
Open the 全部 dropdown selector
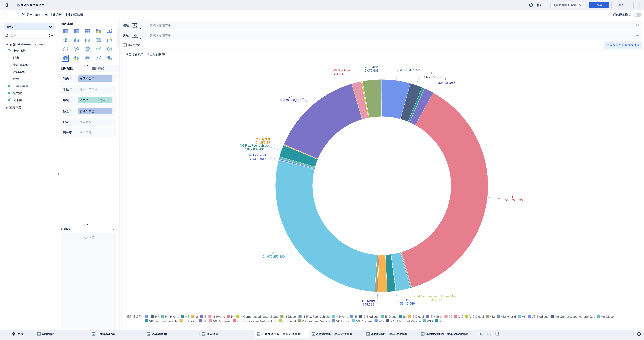29,27
